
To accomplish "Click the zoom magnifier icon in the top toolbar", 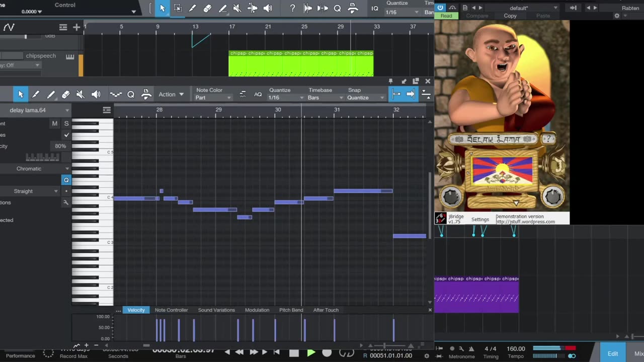I will tap(337, 8).
